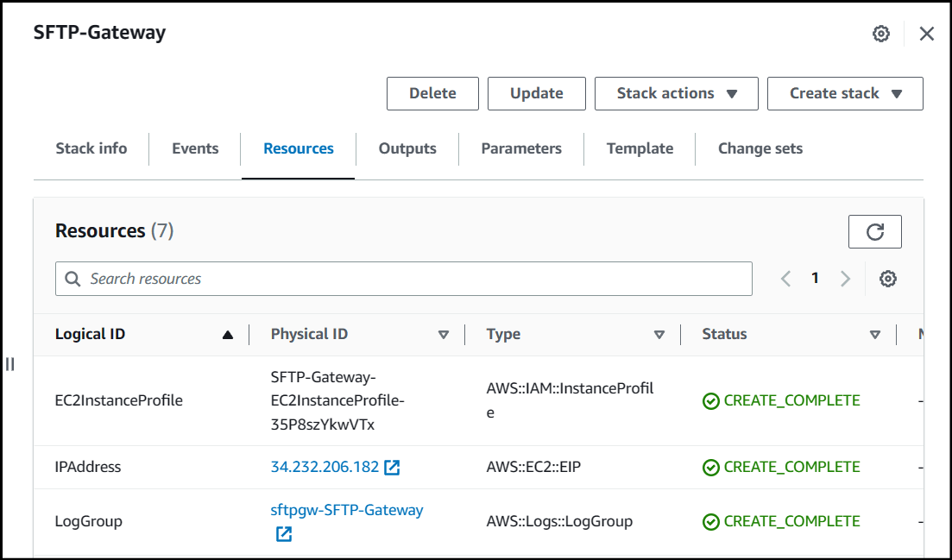
Task: Toggle the Physical ID column filter arrow
Action: [443, 334]
